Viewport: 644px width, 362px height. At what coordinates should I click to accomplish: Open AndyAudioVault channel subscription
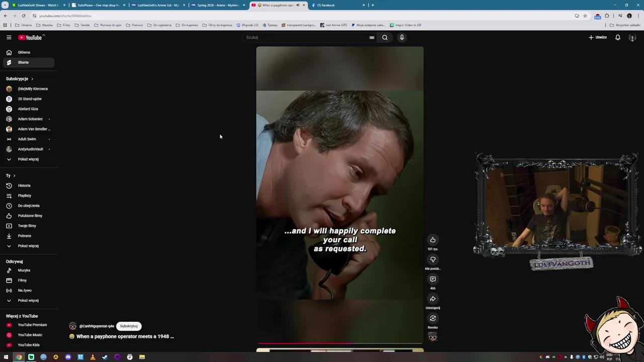[28, 149]
